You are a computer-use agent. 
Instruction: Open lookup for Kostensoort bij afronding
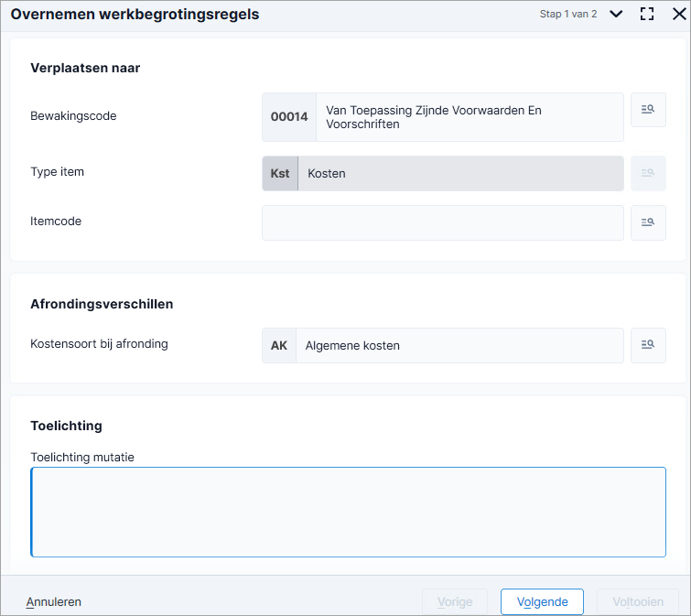(x=648, y=345)
